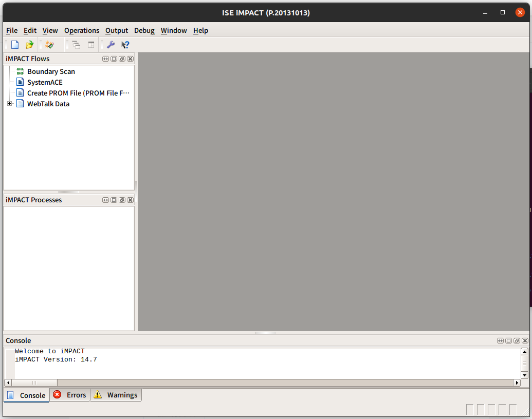Click the Automatically Connect Cable toolbar icon

[49, 45]
